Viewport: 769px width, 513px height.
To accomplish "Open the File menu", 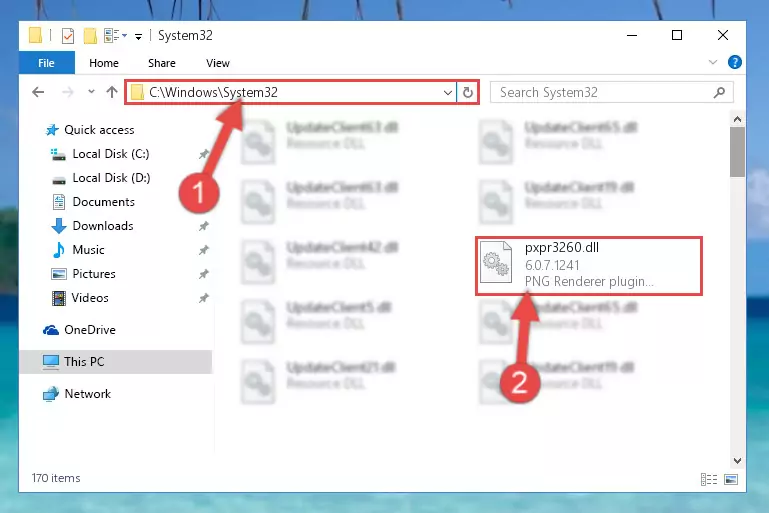I will click(x=47, y=63).
